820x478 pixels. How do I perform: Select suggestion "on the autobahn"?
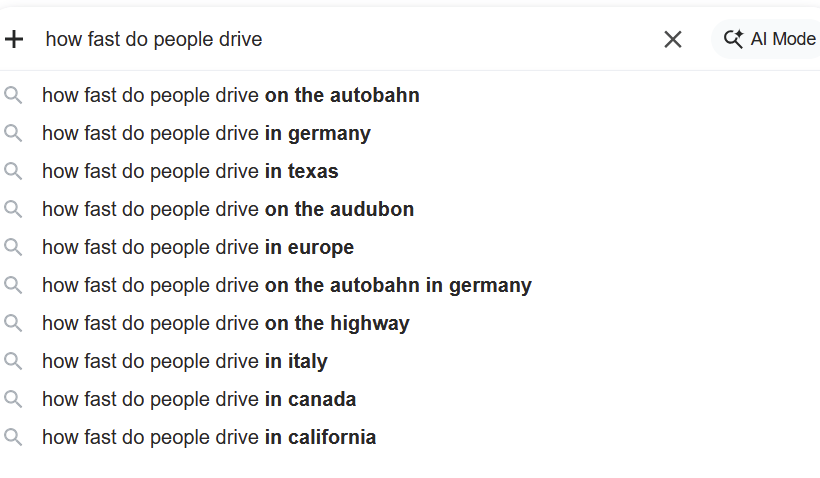[231, 96]
